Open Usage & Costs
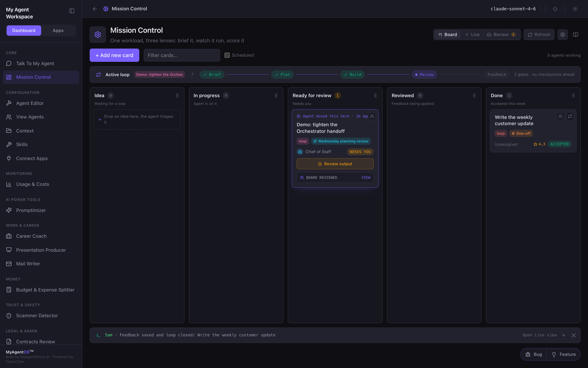Screen dimensions: 588x368 pyautogui.click(x=41, y=184)
